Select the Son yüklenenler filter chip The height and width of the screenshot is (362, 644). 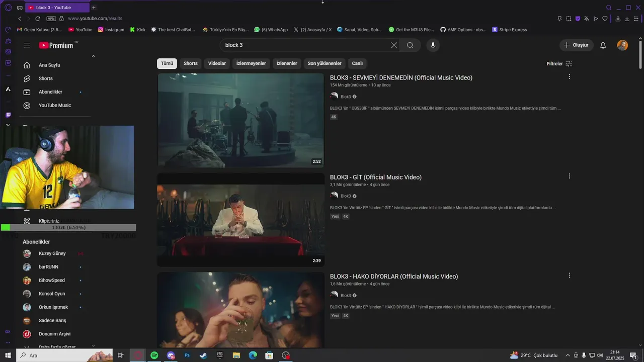click(x=325, y=63)
